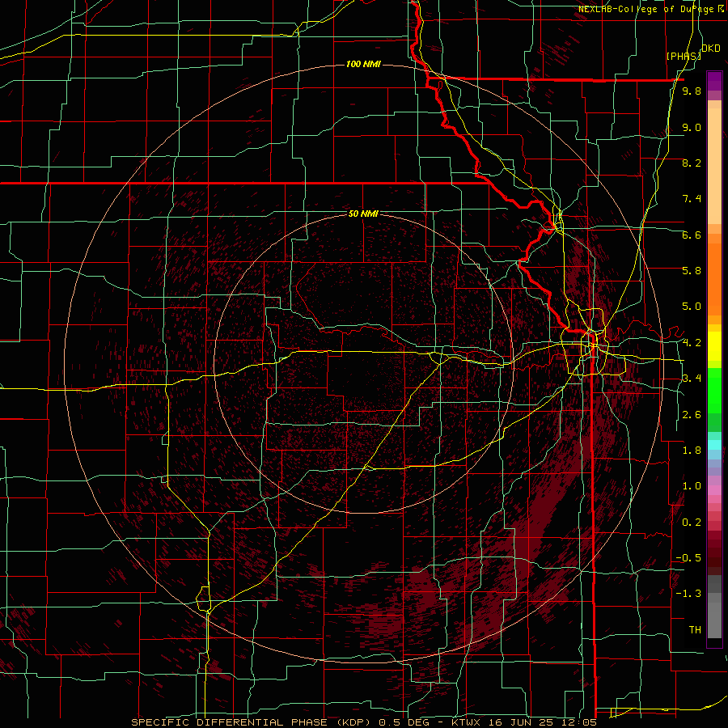
Task: Click the purple top segment of color bar
Action: (x=714, y=81)
